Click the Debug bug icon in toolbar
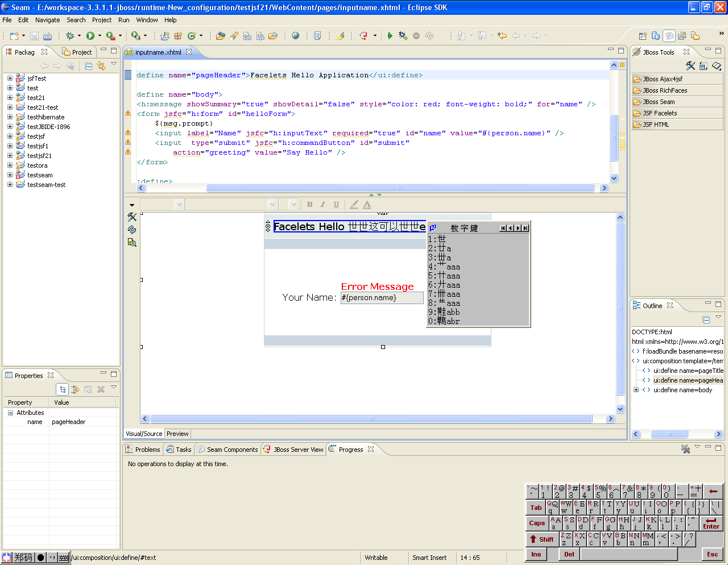Viewport: 728px width, 565px height. pos(70,36)
